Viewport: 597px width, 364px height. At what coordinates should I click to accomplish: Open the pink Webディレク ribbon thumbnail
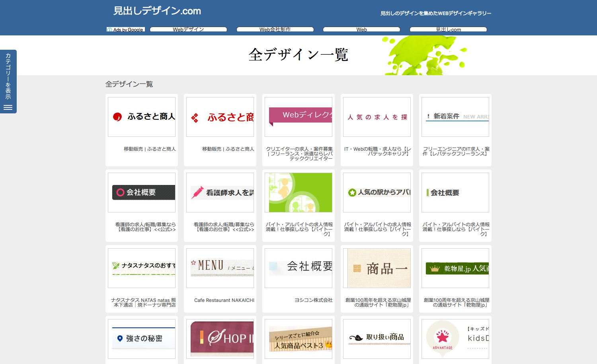coord(298,117)
